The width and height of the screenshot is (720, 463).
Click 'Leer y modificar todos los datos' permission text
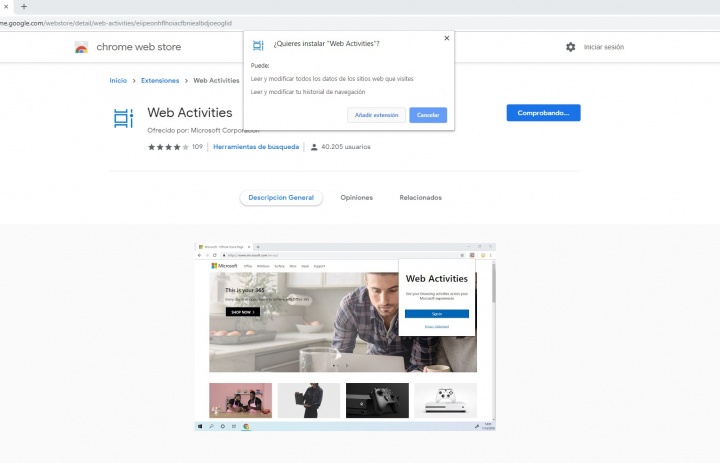[332, 79]
